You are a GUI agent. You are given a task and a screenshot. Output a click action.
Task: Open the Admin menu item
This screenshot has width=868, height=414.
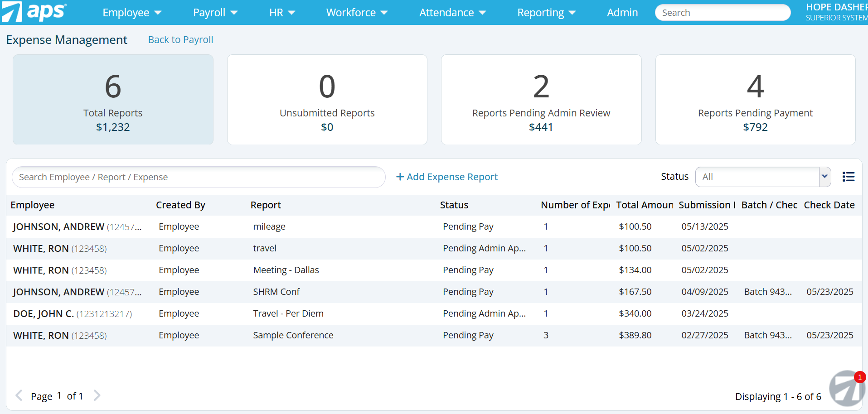coord(622,13)
